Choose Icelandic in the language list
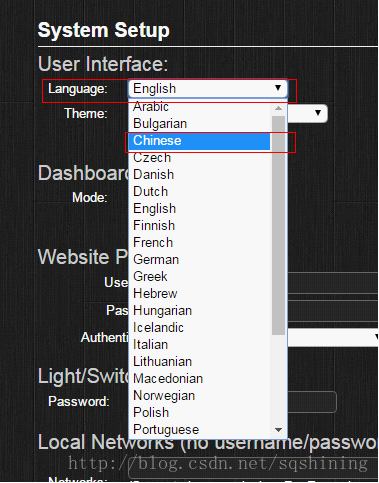The width and height of the screenshot is (379, 483). (199, 328)
